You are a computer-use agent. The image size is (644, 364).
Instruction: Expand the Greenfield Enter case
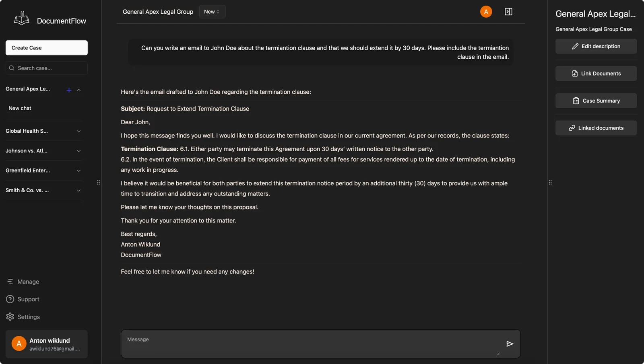79,171
